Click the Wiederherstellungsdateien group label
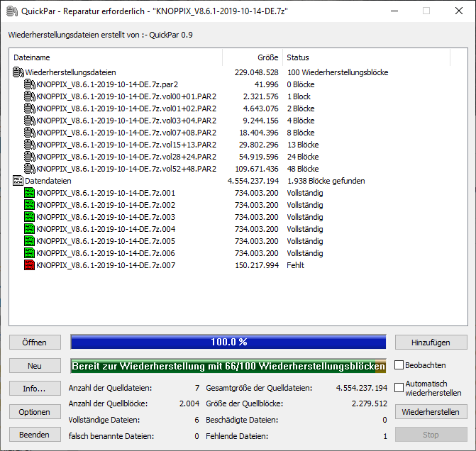 [70, 72]
